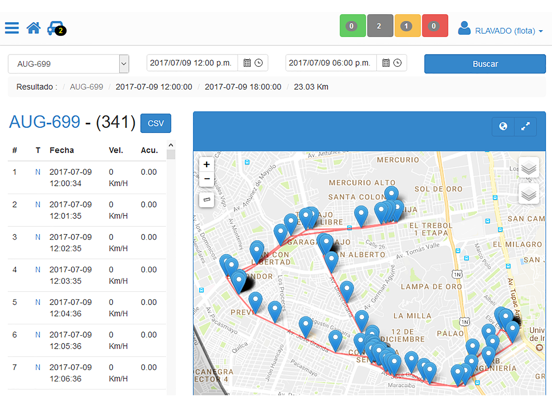The width and height of the screenshot is (552, 414).
Task: Click the 23.03 Km result text
Action: [x=311, y=87]
